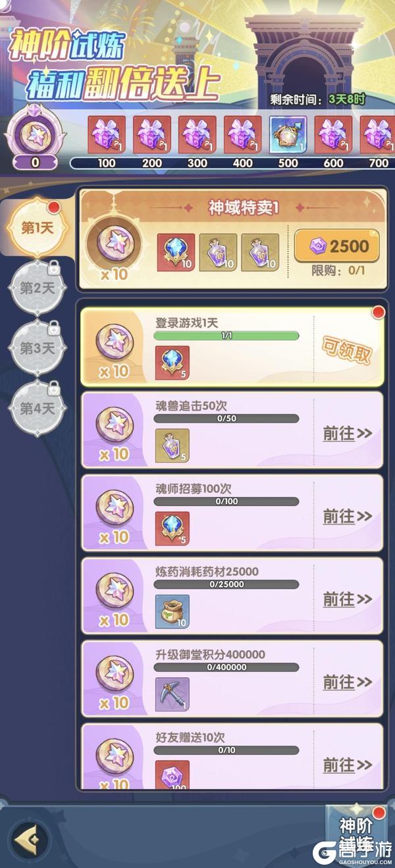The width and height of the screenshot is (395, 868).
Task: Select the 第1天 tab
Action: (x=37, y=228)
